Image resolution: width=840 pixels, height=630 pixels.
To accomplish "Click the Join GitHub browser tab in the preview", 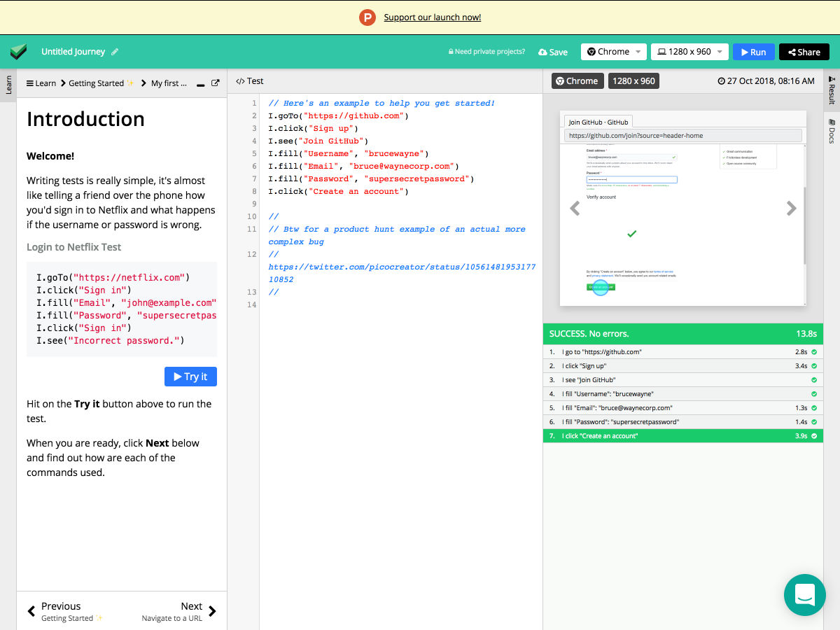I will pyautogui.click(x=598, y=122).
